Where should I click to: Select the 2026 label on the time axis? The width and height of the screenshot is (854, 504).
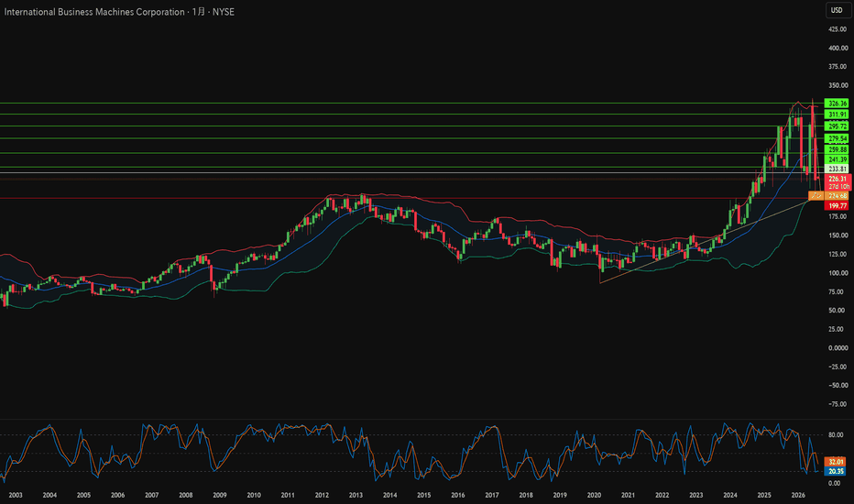click(798, 495)
